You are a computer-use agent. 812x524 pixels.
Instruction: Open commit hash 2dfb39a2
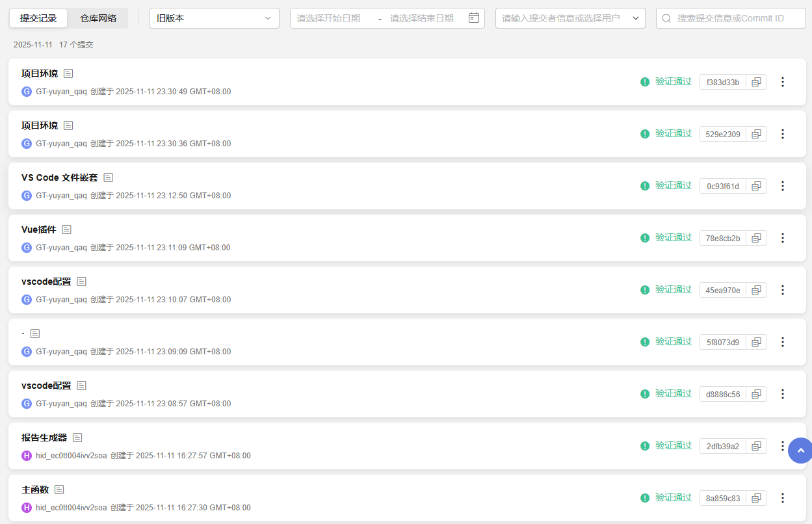[723, 446]
